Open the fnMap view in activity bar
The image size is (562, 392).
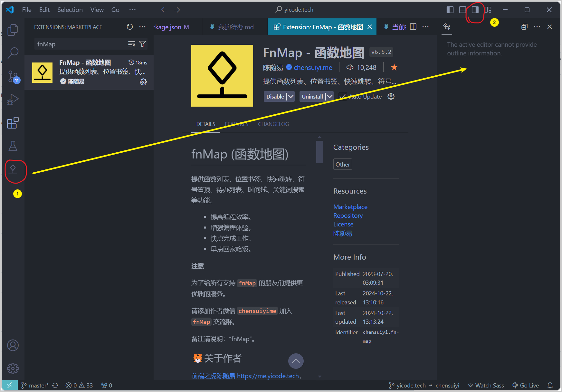coord(13,169)
